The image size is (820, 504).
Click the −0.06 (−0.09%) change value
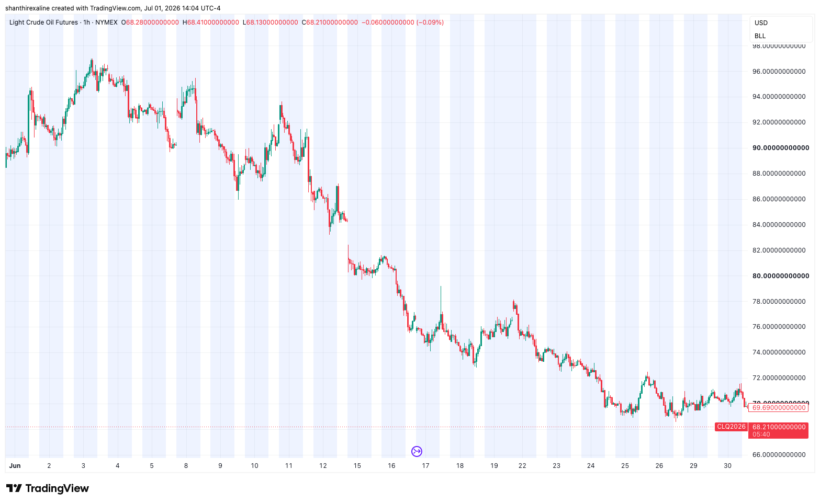tap(403, 22)
